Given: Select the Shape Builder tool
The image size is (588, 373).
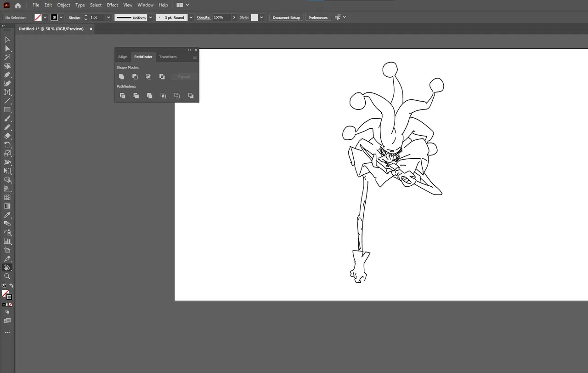Looking at the screenshot, I should click(7, 180).
